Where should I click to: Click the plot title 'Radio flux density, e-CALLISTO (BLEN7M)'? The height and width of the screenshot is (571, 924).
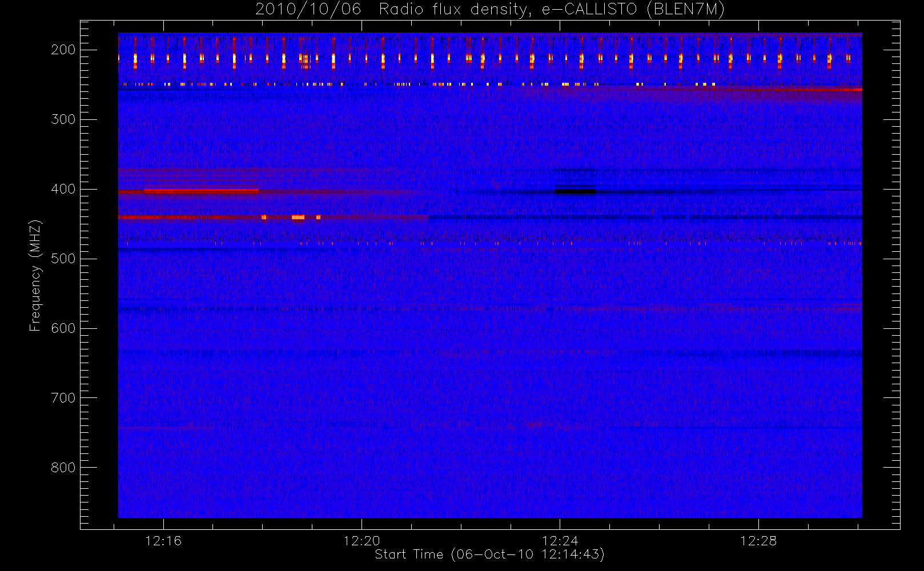point(552,9)
